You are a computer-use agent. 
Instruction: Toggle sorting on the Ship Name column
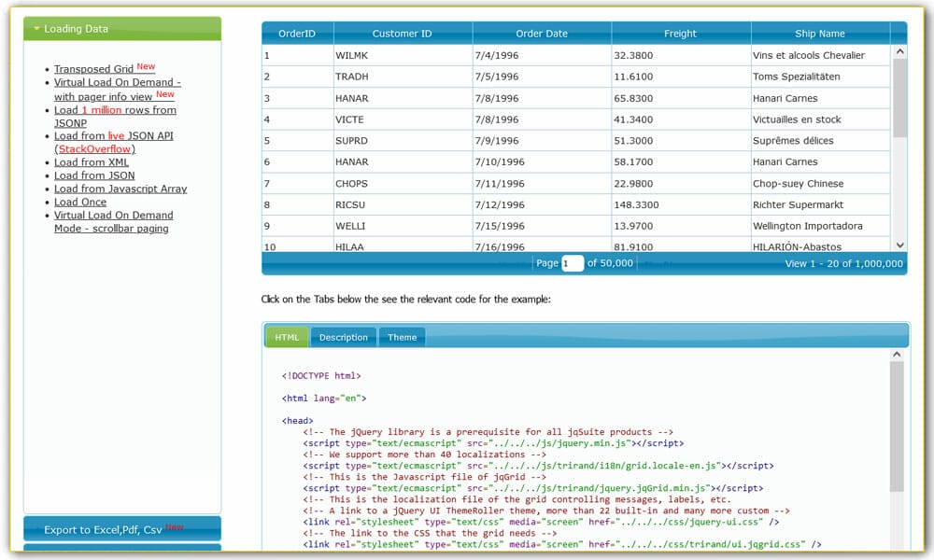(820, 33)
